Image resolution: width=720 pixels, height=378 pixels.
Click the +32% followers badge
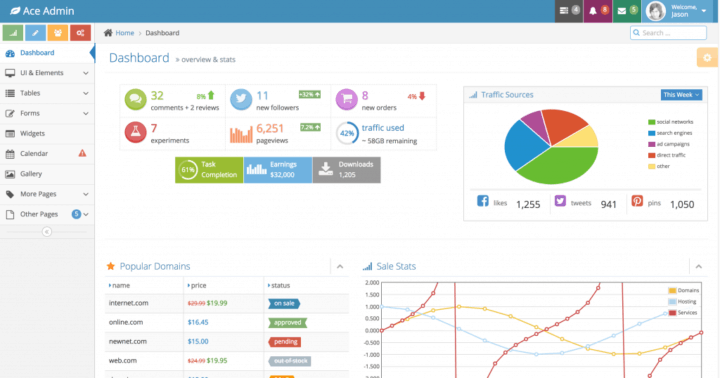point(309,95)
